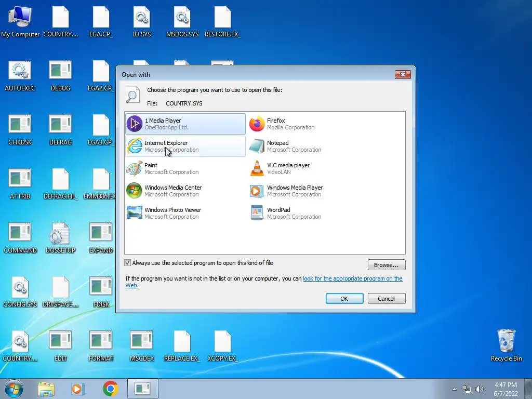Select the REPLACE.EX_ desktop file

[x=182, y=346]
